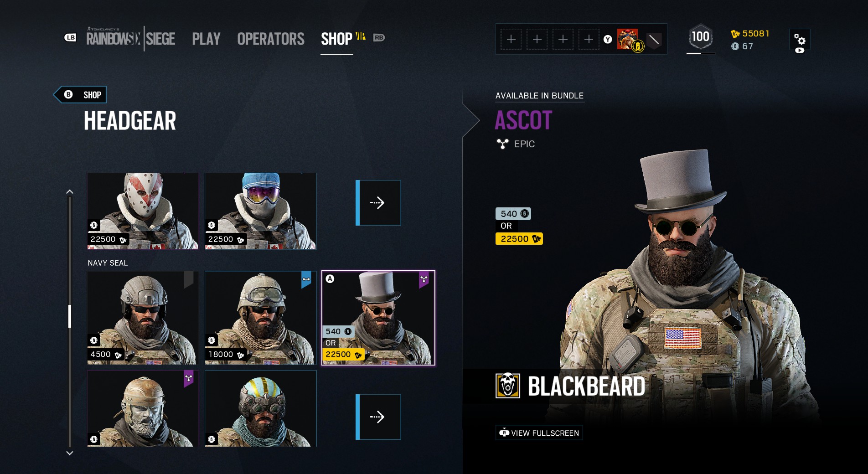Click the scroll down chevron of headgear list
868x474 pixels.
click(x=70, y=453)
